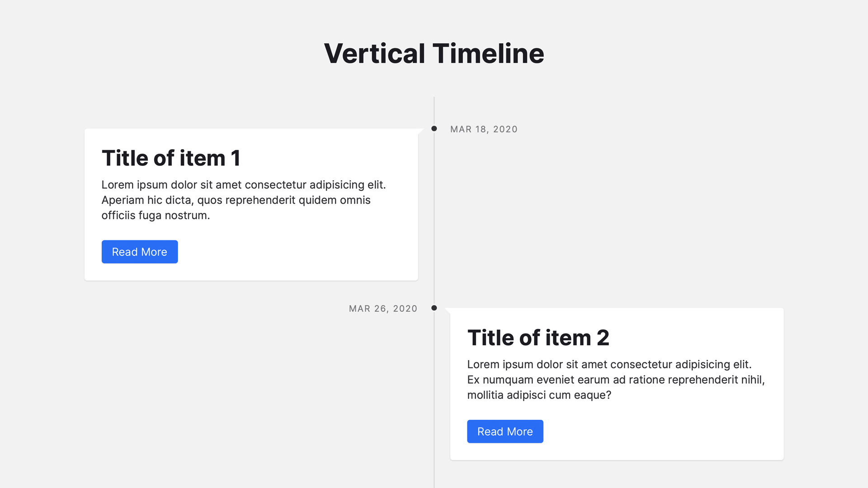Click the word 'mollitia' in item 2 text
868x488 pixels.
click(x=485, y=395)
